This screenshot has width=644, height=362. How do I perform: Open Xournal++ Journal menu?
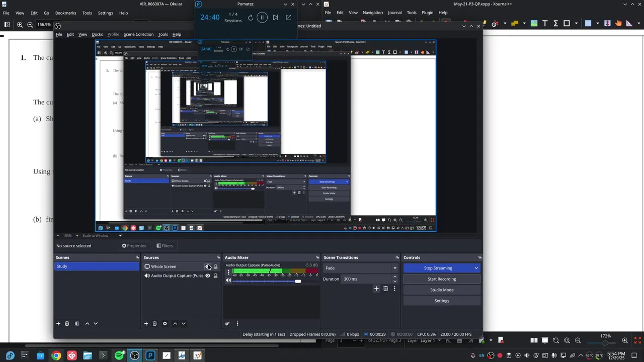coord(394,13)
